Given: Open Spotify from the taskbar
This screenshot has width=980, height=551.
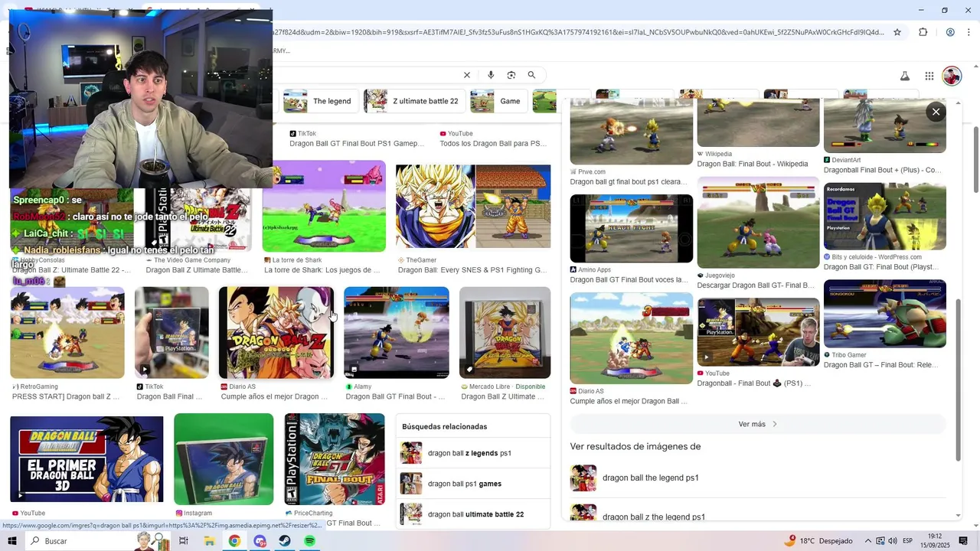Looking at the screenshot, I should [x=309, y=541].
